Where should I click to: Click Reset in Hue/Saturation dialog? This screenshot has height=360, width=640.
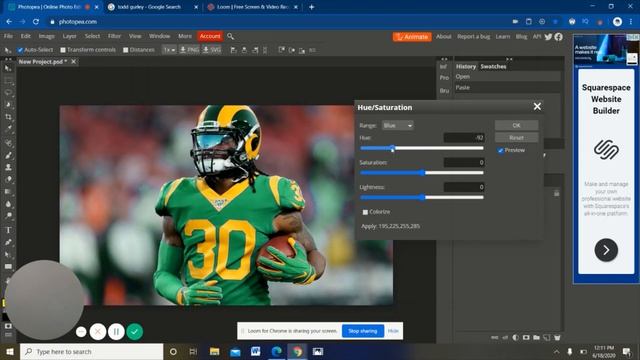click(x=516, y=138)
